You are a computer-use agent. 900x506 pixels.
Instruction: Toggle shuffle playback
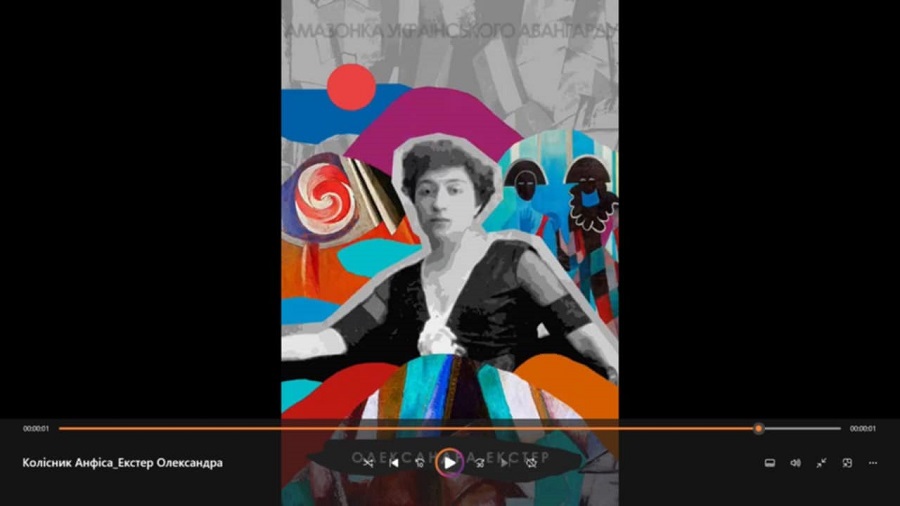point(367,462)
